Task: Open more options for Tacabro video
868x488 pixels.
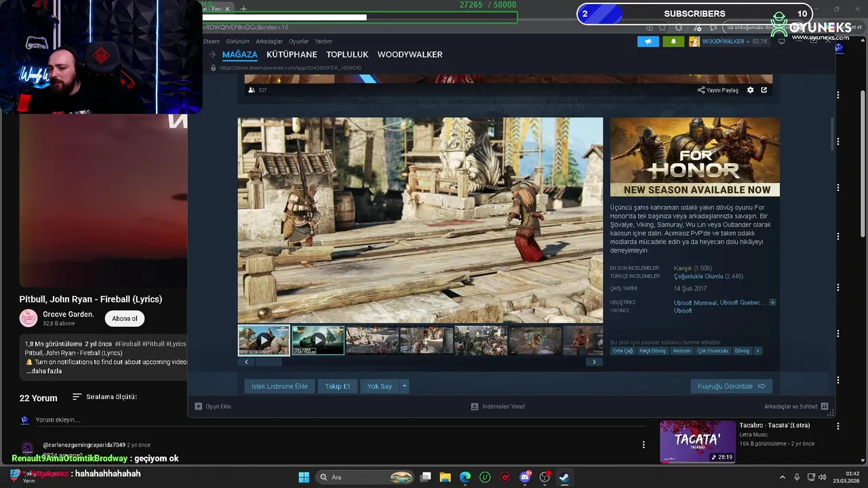Action: click(x=838, y=426)
